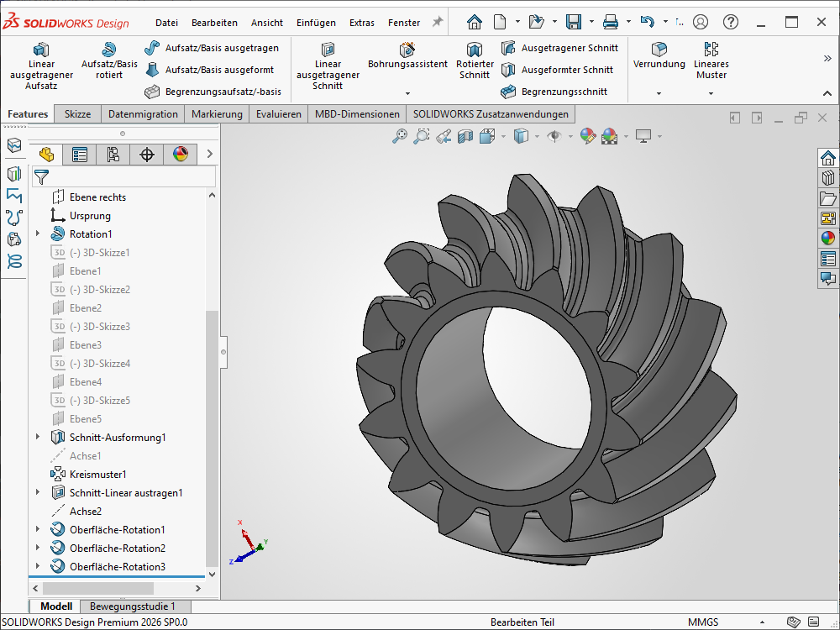Screen dimensions: 840x630
Task: Open the ConfigurationManager tab icon
Action: pyautogui.click(x=113, y=154)
